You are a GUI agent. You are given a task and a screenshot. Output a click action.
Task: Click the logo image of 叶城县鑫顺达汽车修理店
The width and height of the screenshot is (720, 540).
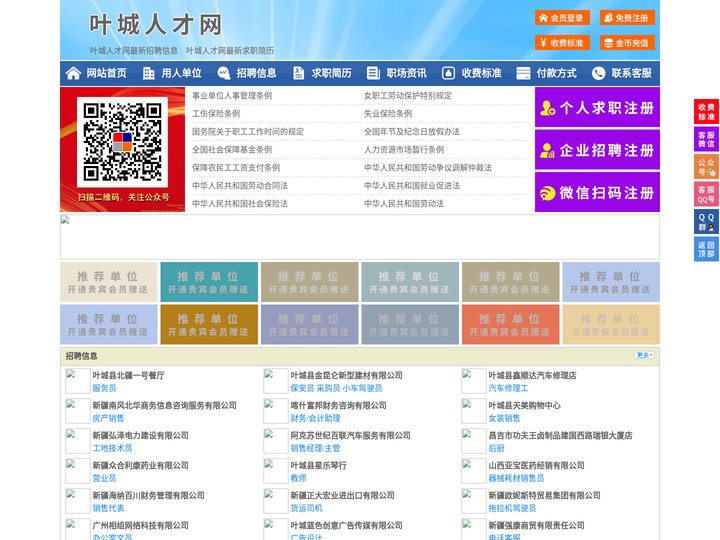click(x=473, y=381)
